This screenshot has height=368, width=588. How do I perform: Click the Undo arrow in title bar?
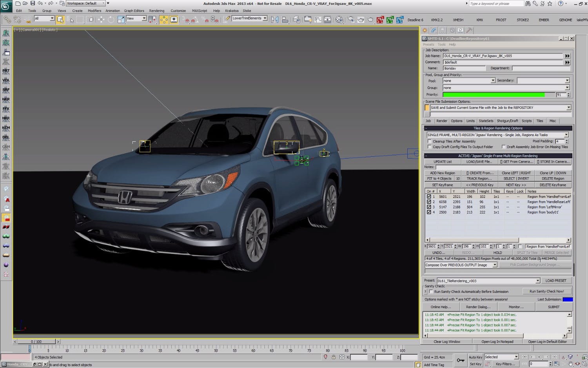coord(40,3)
